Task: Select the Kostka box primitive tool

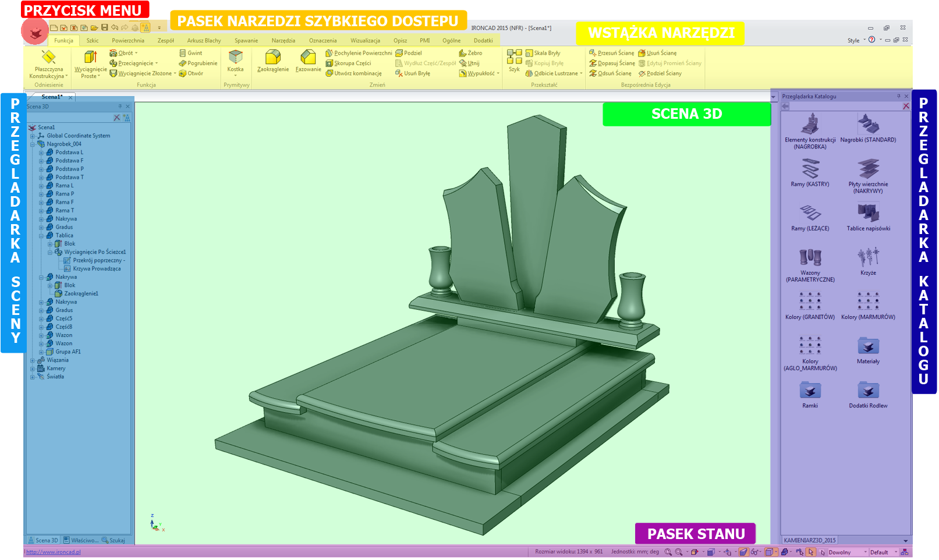Action: pos(235,61)
